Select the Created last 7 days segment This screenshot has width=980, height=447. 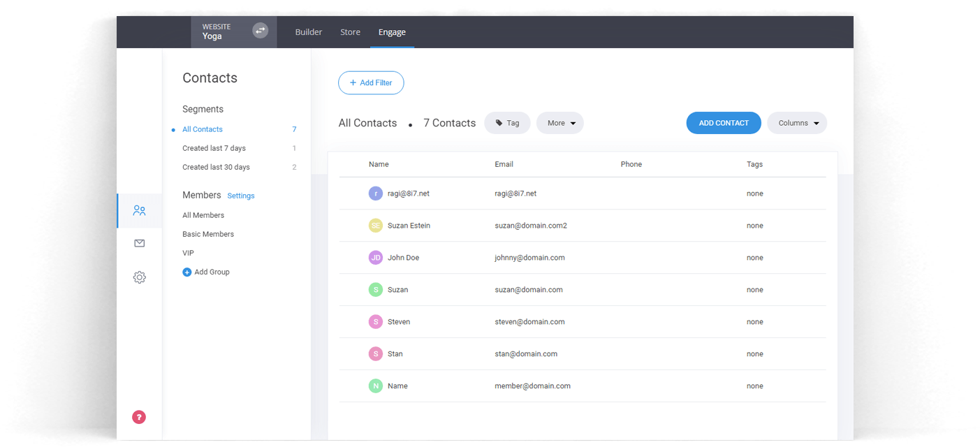pyautogui.click(x=214, y=148)
